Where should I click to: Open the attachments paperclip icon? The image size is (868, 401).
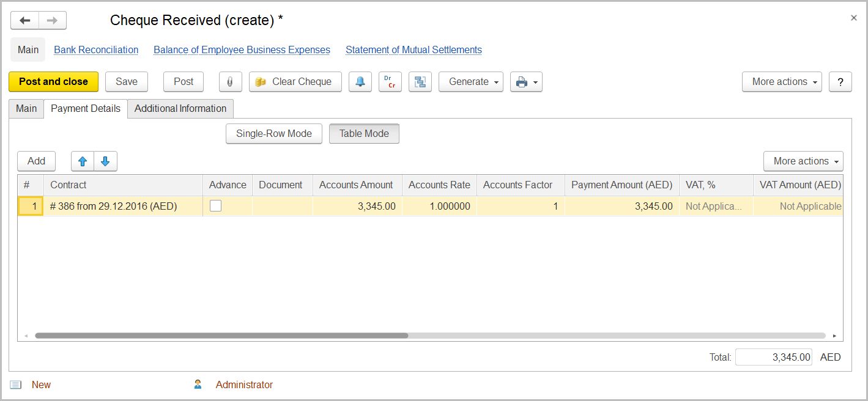point(230,81)
